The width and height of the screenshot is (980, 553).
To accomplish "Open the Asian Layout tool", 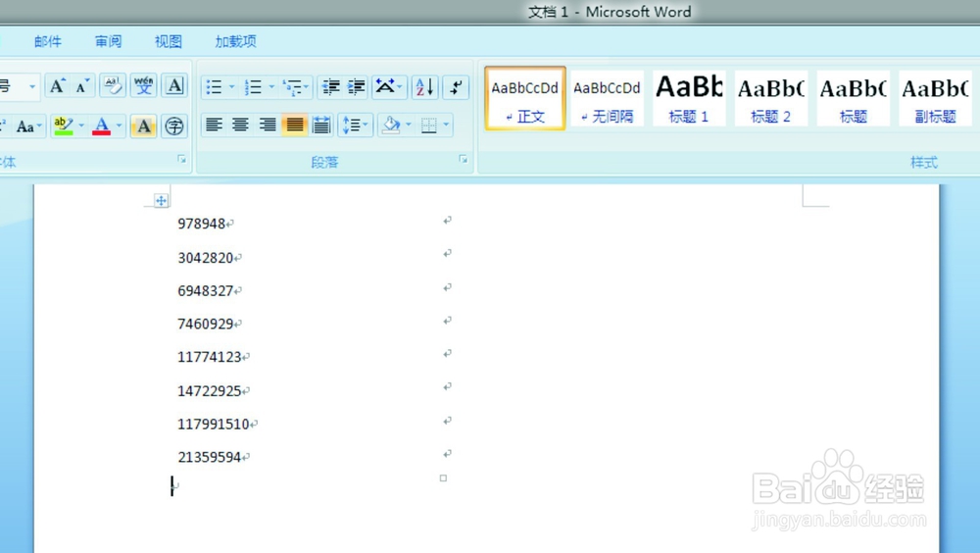I will coord(385,87).
